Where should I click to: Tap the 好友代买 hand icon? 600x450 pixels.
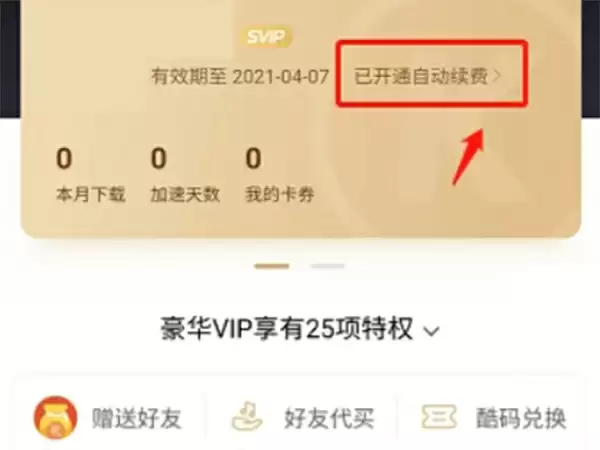tap(247, 416)
